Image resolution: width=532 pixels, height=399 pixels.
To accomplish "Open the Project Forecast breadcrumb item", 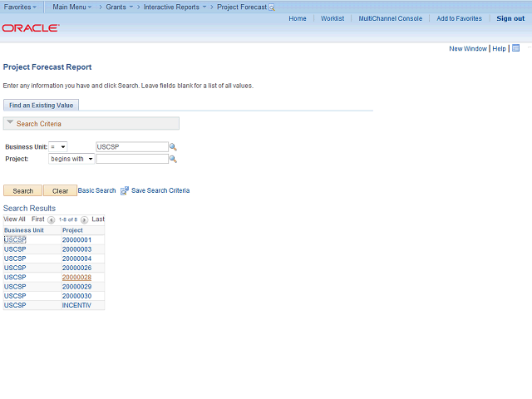I will coord(242,7).
